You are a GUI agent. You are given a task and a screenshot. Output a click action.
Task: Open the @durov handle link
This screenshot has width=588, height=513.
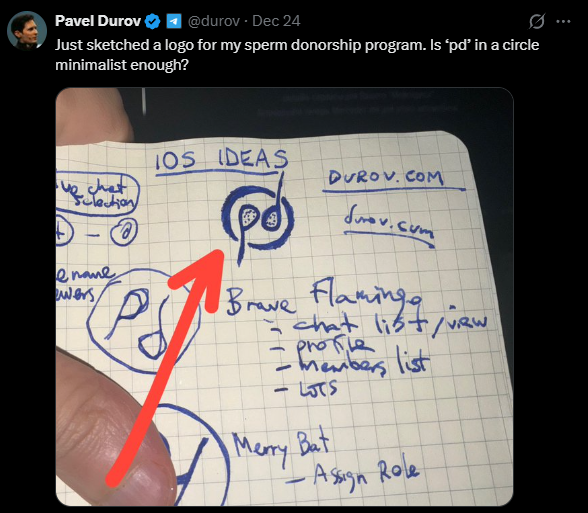click(213, 21)
